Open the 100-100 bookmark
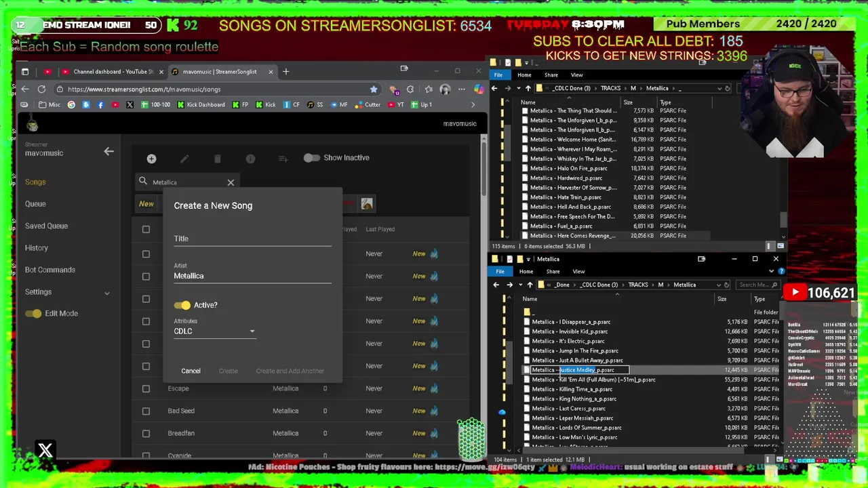 pos(155,104)
